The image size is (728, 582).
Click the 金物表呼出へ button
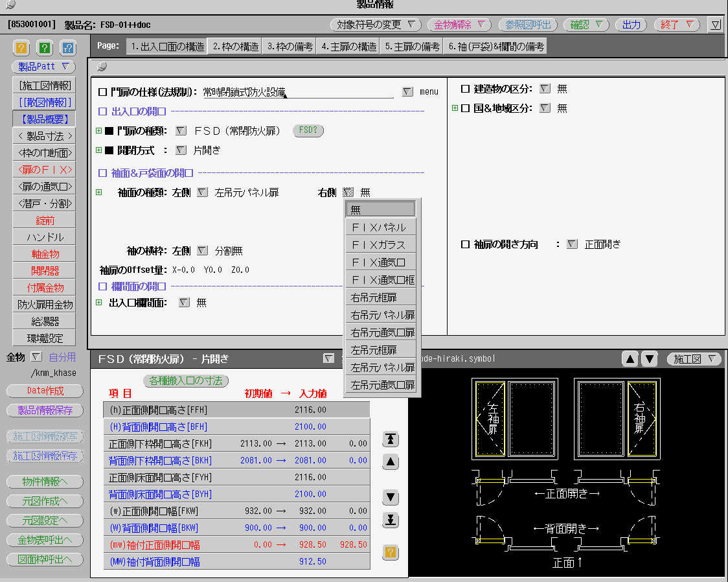pyautogui.click(x=45, y=540)
